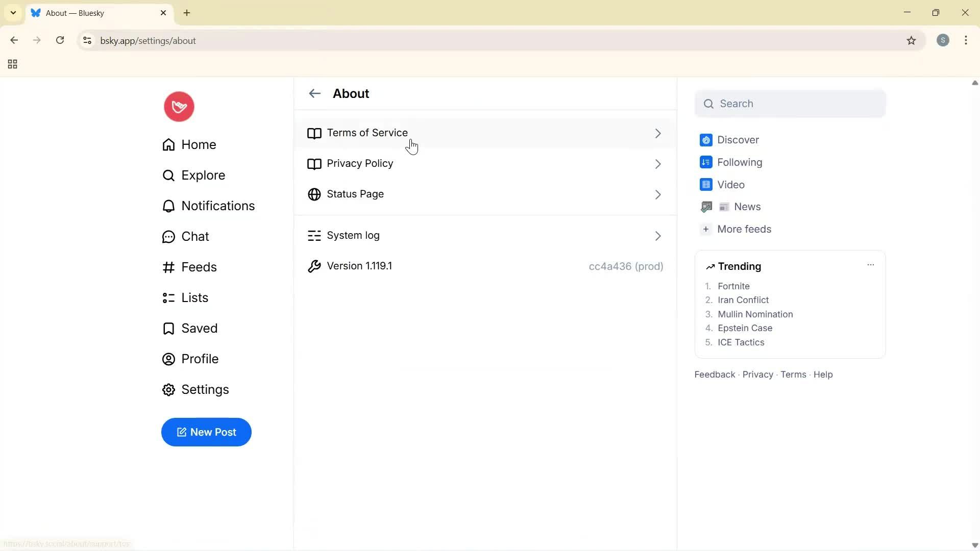The width and height of the screenshot is (980, 551).
Task: Open the Discover feed icon
Action: tap(706, 140)
